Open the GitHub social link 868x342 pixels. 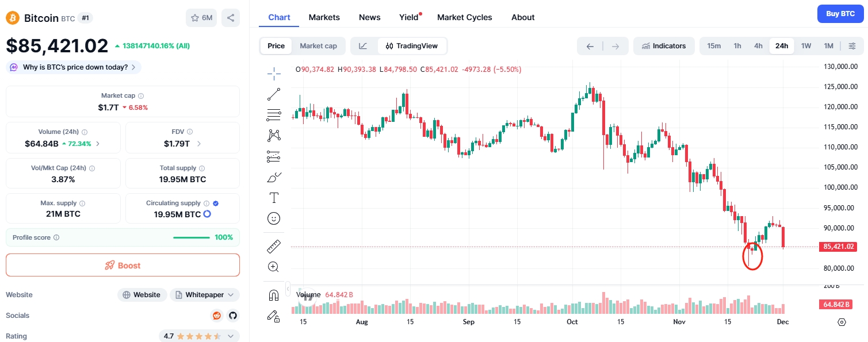click(x=232, y=316)
